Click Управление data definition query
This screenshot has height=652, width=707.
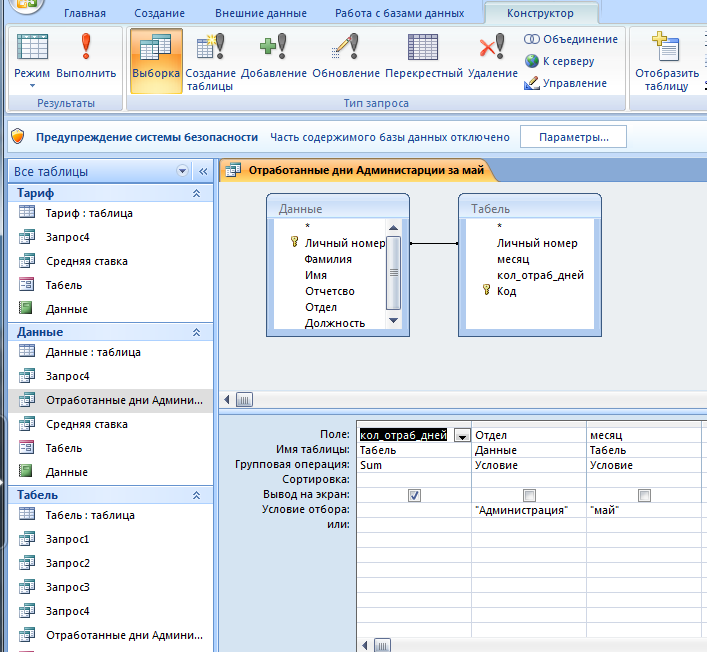coord(565,83)
